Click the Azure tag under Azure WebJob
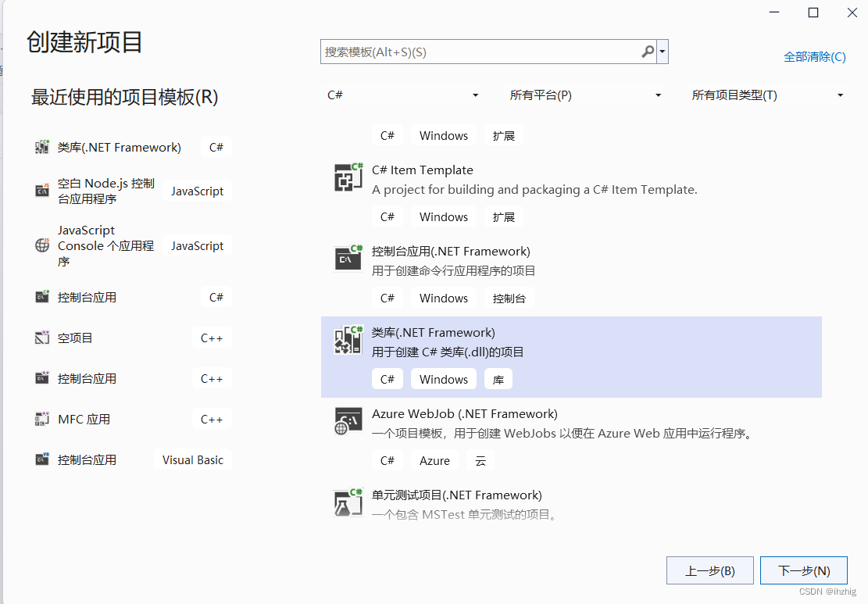Viewport: 868px width, 604px height. 434,460
